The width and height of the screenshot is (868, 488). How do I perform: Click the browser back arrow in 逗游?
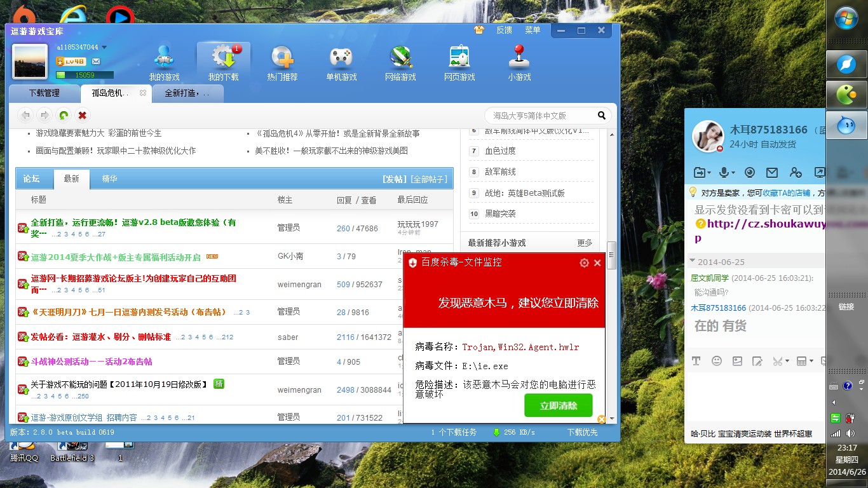coord(25,115)
